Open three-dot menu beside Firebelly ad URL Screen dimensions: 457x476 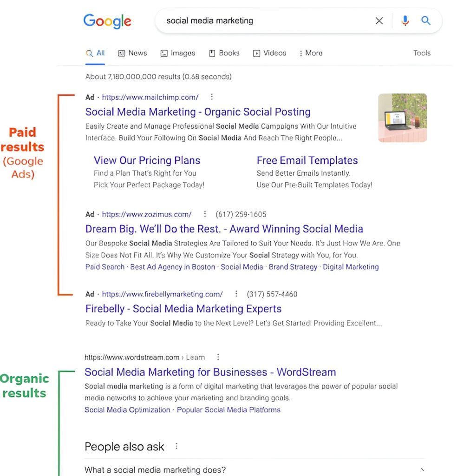[x=236, y=294]
